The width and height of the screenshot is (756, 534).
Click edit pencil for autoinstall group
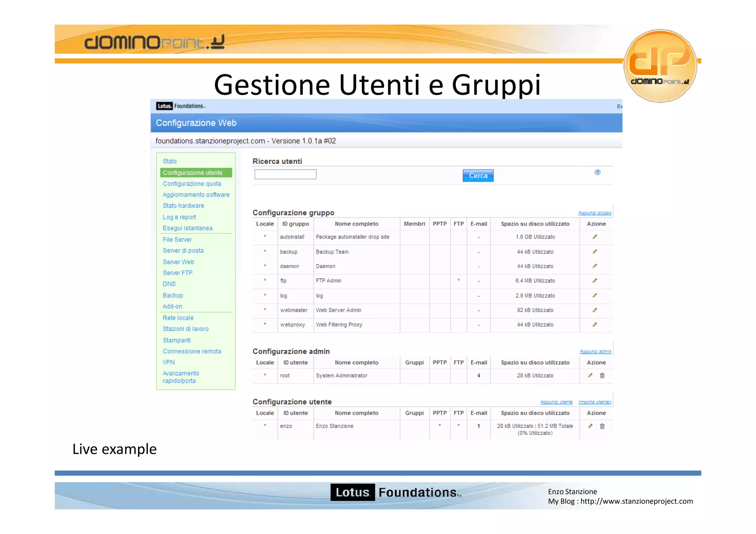pyautogui.click(x=595, y=237)
